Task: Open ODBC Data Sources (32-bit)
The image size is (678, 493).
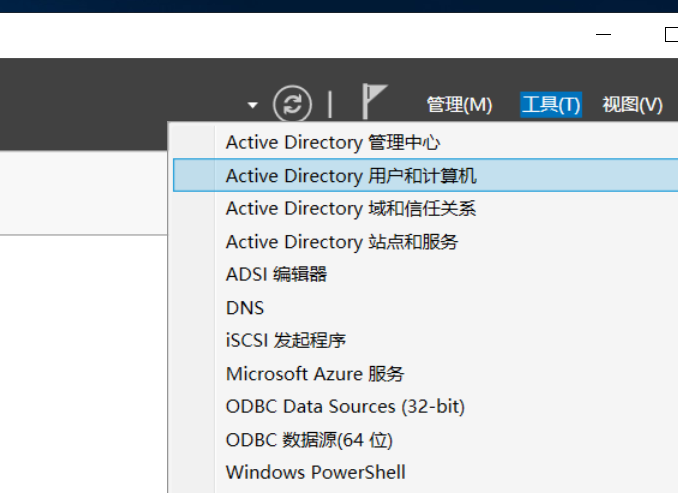Action: pos(425,407)
